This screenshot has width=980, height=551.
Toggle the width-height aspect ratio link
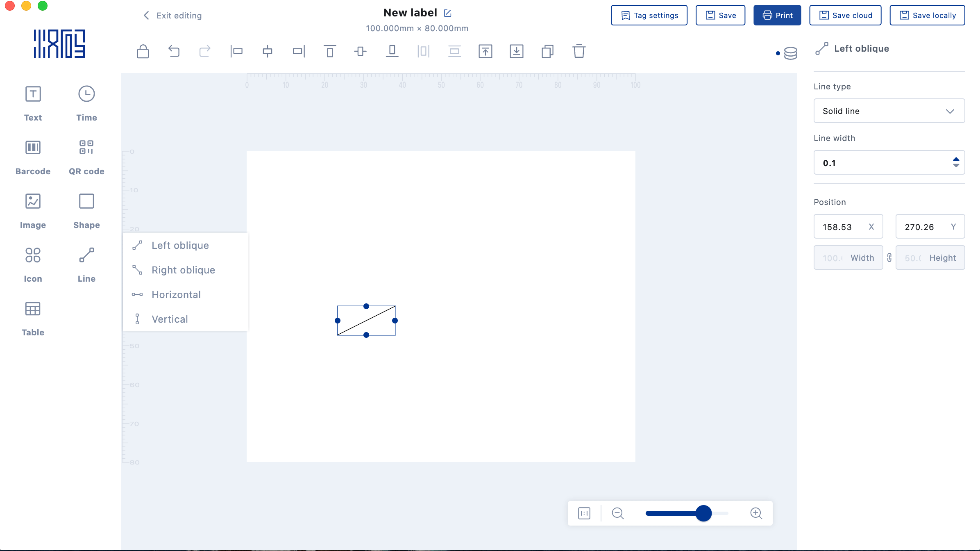point(889,257)
